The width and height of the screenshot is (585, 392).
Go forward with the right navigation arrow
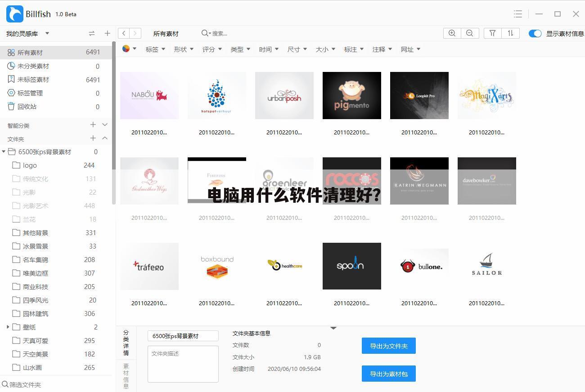(x=135, y=33)
